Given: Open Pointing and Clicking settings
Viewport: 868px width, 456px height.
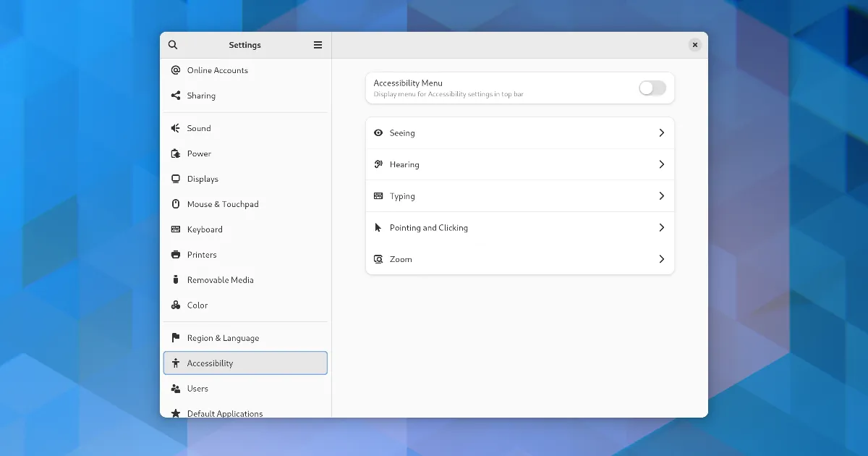Looking at the screenshot, I should pos(429,228).
